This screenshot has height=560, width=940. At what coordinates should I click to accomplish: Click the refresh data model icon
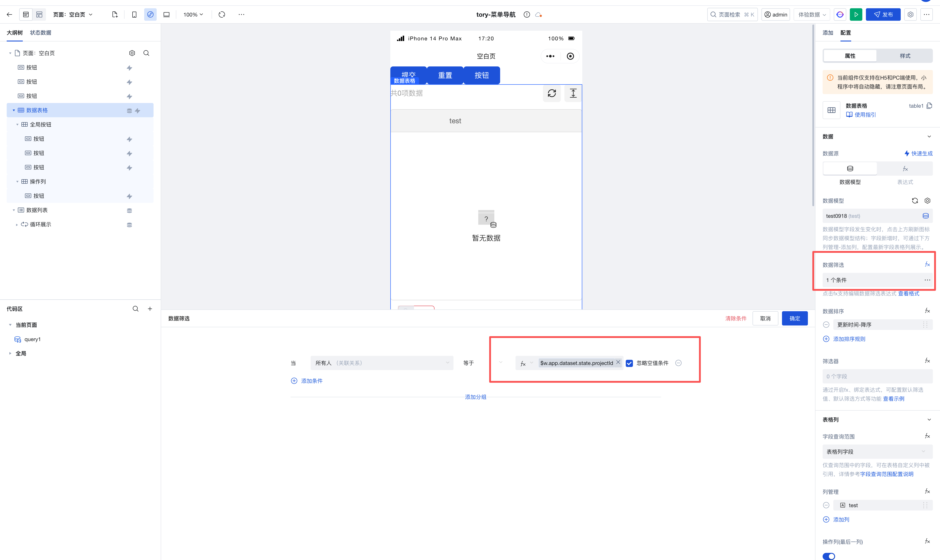[914, 201]
